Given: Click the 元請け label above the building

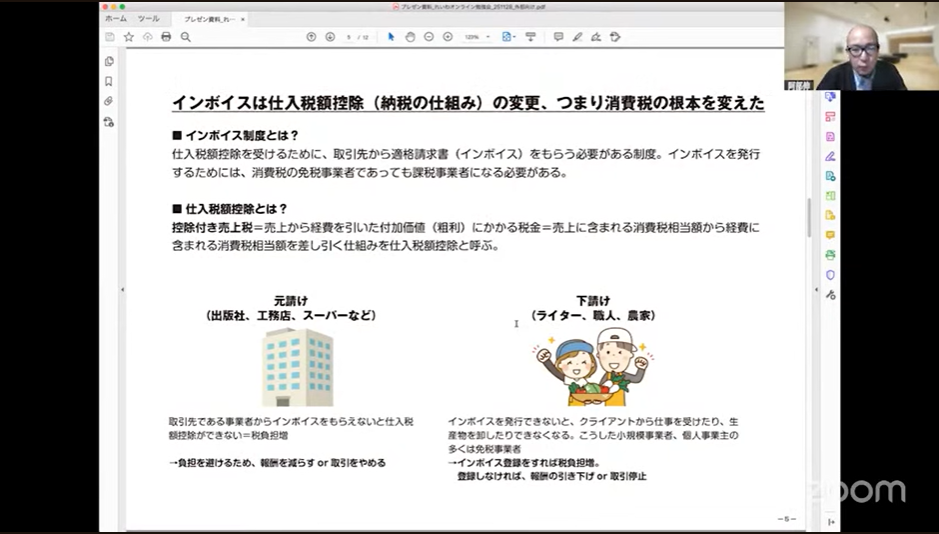Looking at the screenshot, I should click(290, 301).
